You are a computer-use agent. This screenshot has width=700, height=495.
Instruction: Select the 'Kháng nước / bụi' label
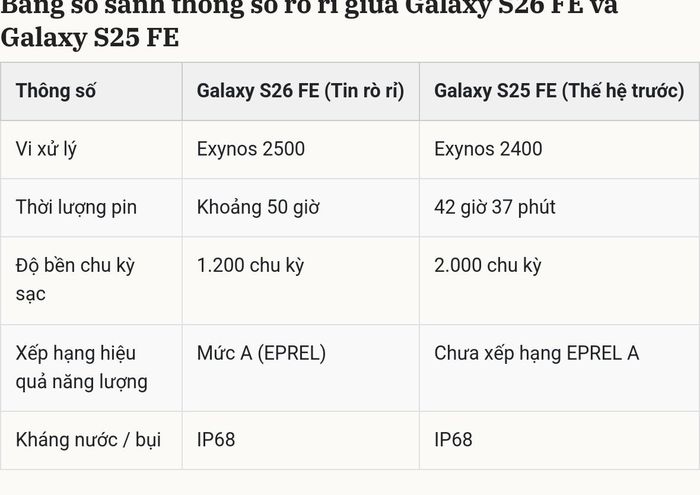[88, 440]
